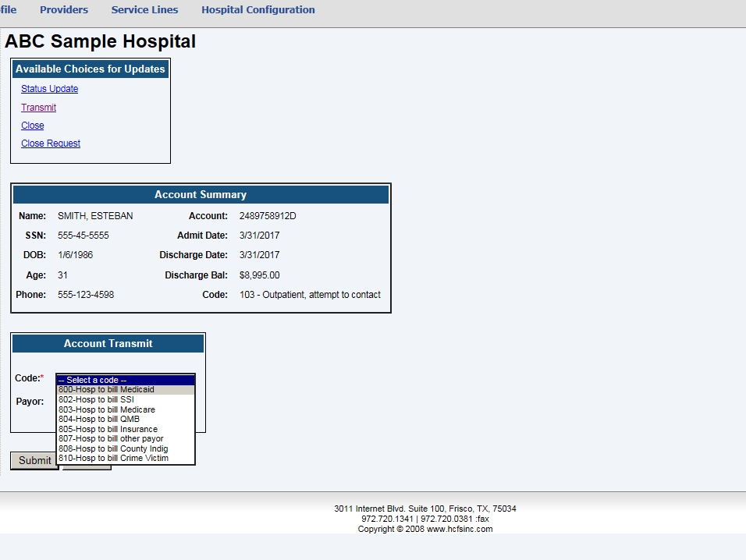Click the Close link under Available Choices
The height and width of the screenshot is (560, 746).
point(32,126)
